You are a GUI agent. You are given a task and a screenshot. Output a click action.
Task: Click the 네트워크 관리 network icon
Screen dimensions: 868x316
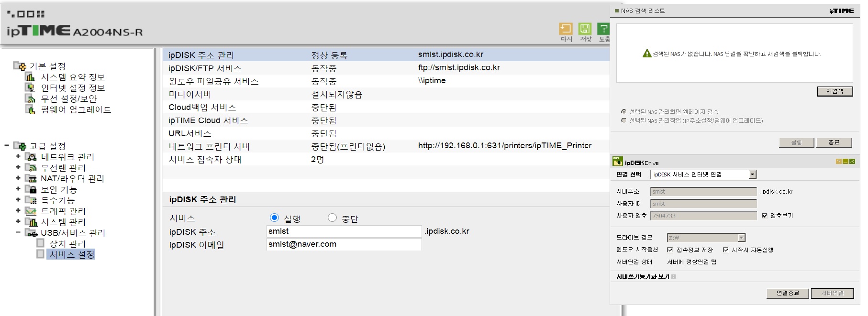(x=31, y=157)
